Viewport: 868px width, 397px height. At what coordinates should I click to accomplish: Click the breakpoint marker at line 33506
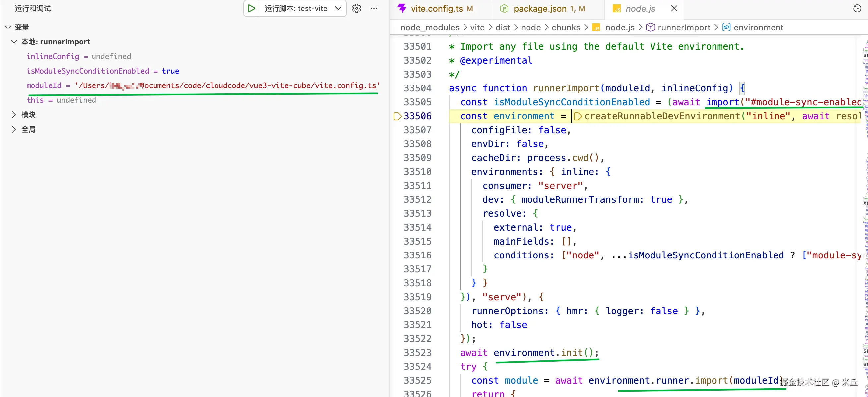(x=397, y=116)
